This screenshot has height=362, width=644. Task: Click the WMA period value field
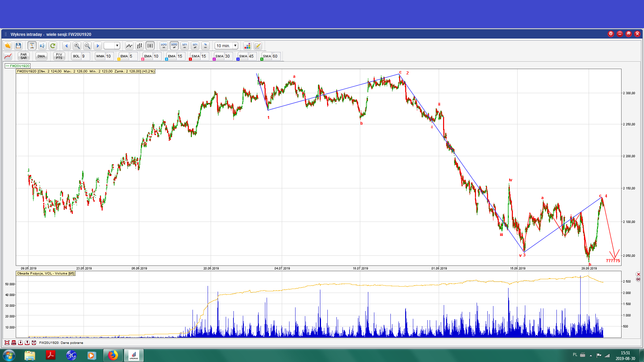(109, 56)
